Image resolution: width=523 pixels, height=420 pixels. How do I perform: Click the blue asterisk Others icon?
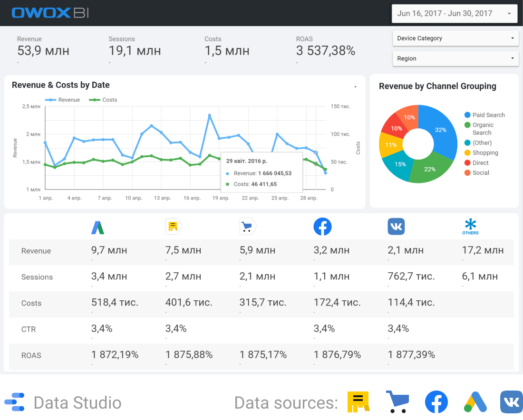pos(470,226)
